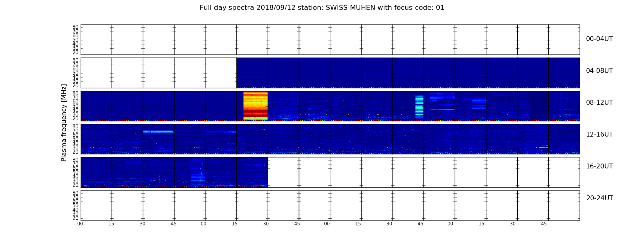644x245 pixels.
Task: Click the dark blue data area of 04-08UT spectrogram
Action: (408, 72)
